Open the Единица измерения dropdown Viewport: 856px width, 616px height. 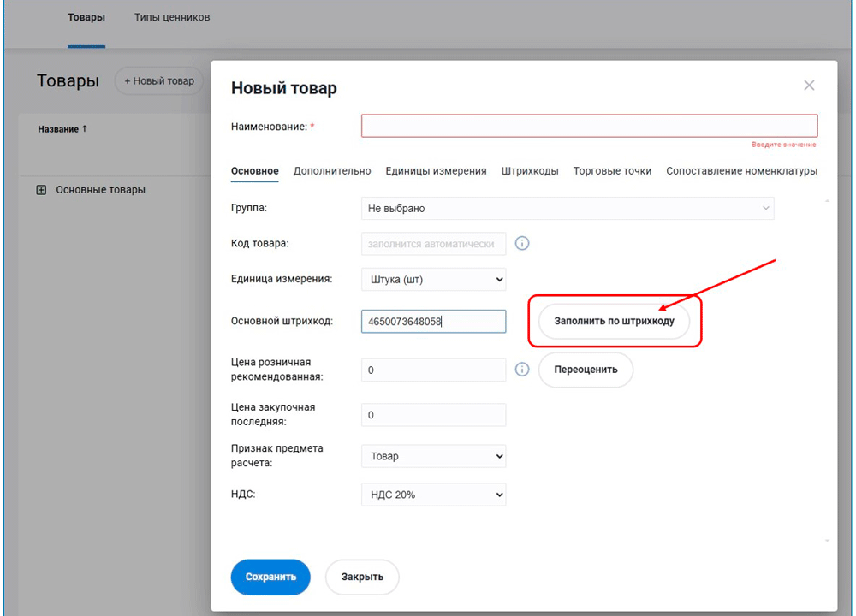tap(433, 280)
